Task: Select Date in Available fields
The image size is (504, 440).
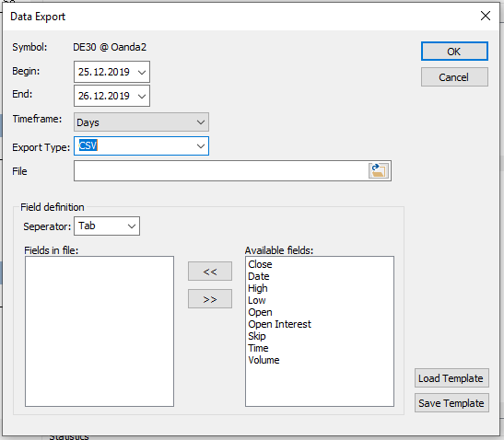Action: coord(258,276)
